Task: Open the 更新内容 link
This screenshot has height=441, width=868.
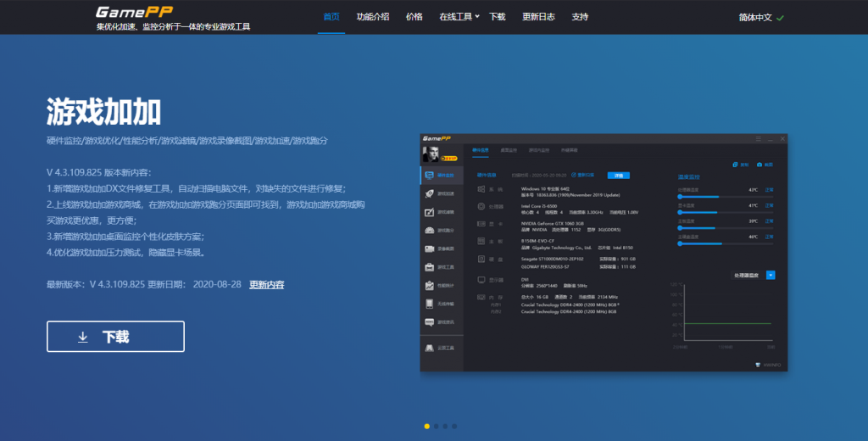Action: click(x=266, y=285)
